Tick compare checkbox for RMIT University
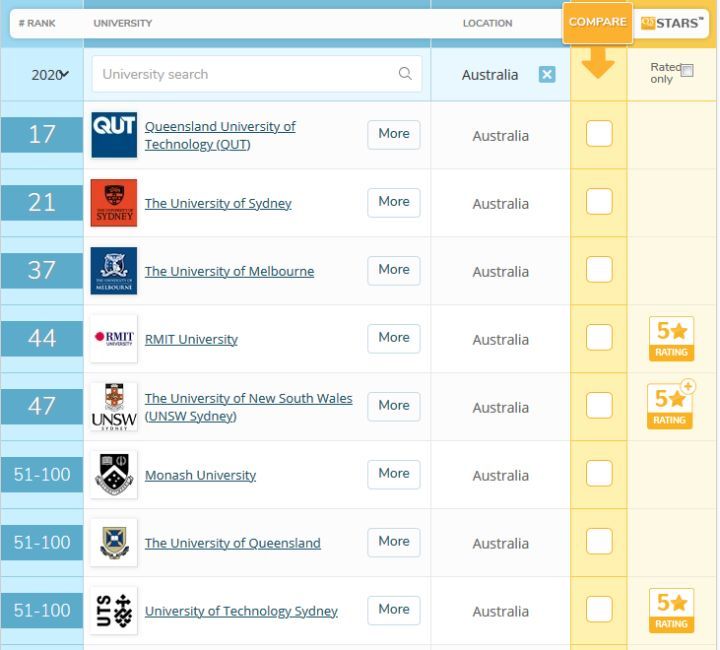720x650 pixels. (x=599, y=337)
